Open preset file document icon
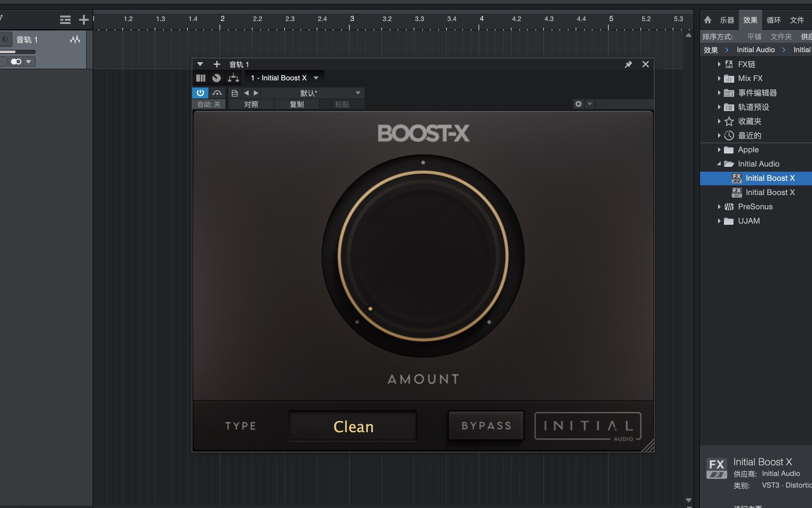This screenshot has width=812, height=508. (235, 93)
